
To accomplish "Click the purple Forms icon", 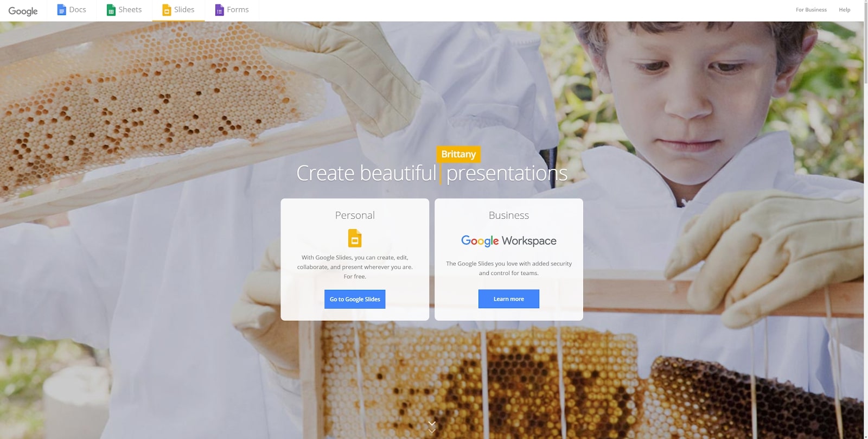I will click(219, 10).
